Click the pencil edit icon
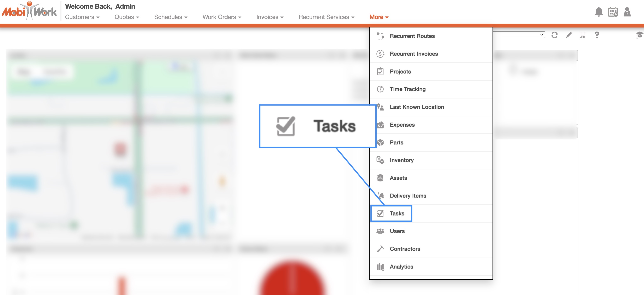The image size is (644, 295). pyautogui.click(x=568, y=35)
